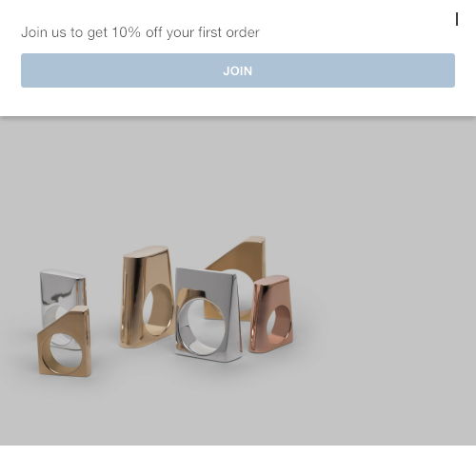Click the 10% off promo text

140,32
